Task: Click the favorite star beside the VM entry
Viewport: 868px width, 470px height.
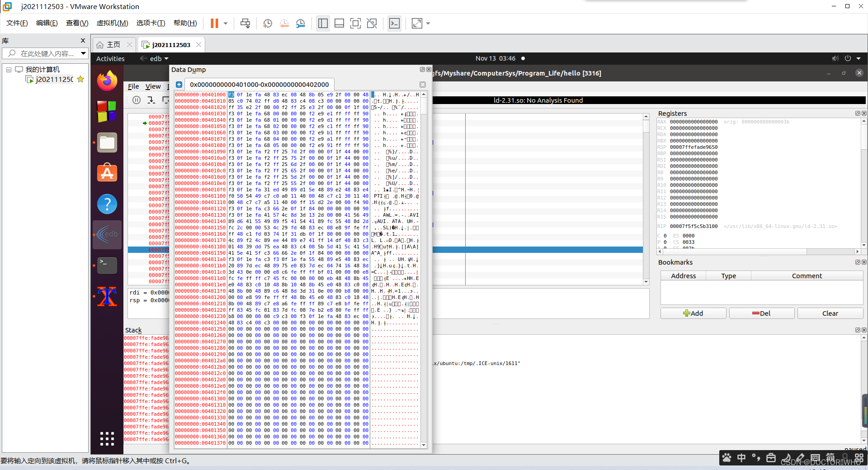Action: point(80,79)
